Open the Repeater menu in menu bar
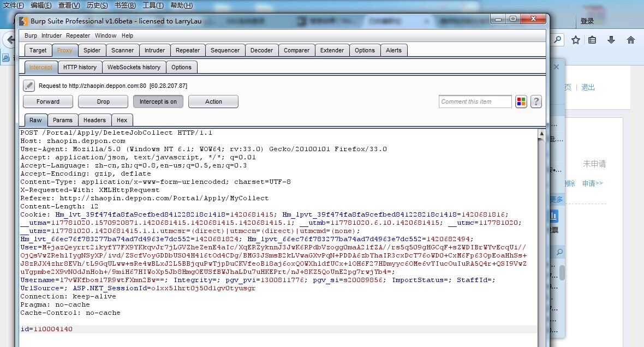Viewport: 644px width, 347px height. tap(78, 35)
